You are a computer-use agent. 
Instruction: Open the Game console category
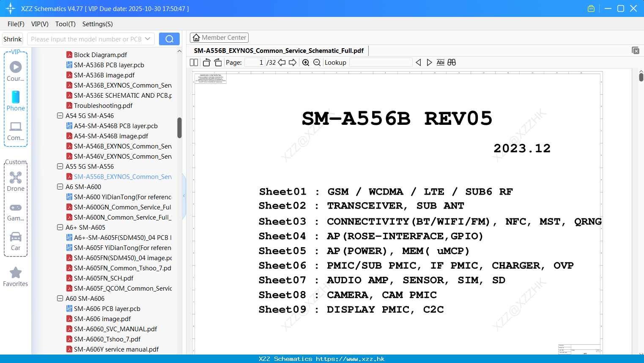tap(16, 208)
